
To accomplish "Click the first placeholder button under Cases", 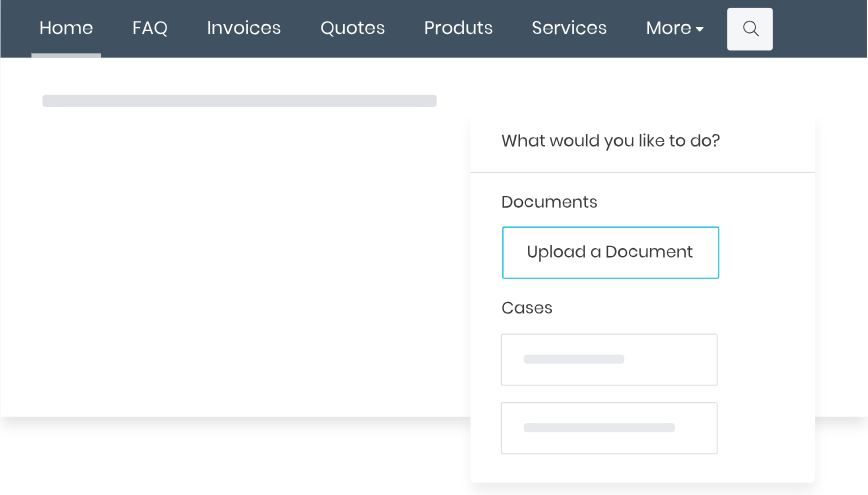I will click(609, 359).
